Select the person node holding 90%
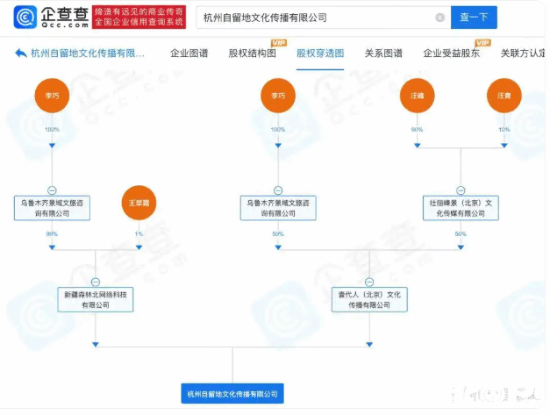 tap(417, 95)
